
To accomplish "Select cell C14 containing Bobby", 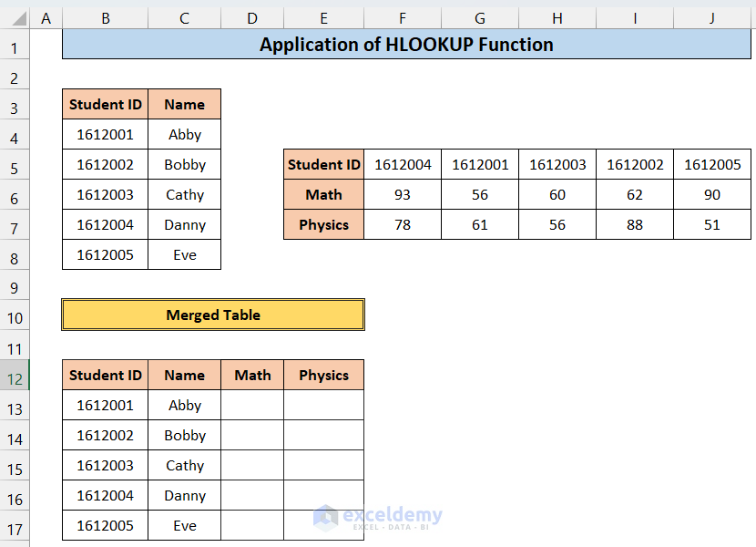I will pyautogui.click(x=184, y=435).
